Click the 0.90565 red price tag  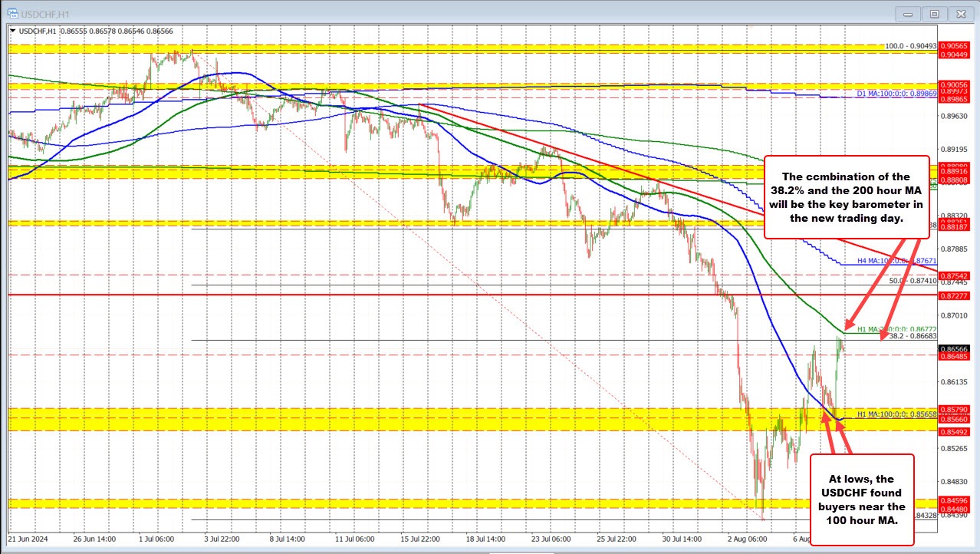point(955,45)
